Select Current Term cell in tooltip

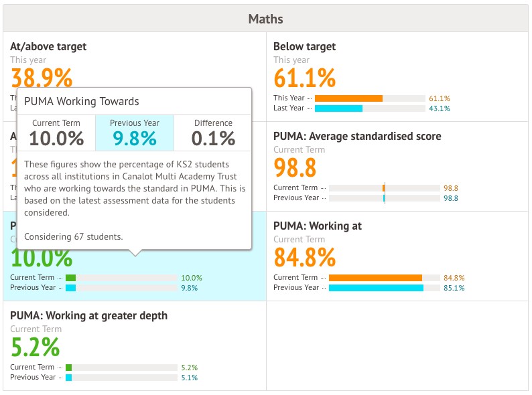(56, 133)
